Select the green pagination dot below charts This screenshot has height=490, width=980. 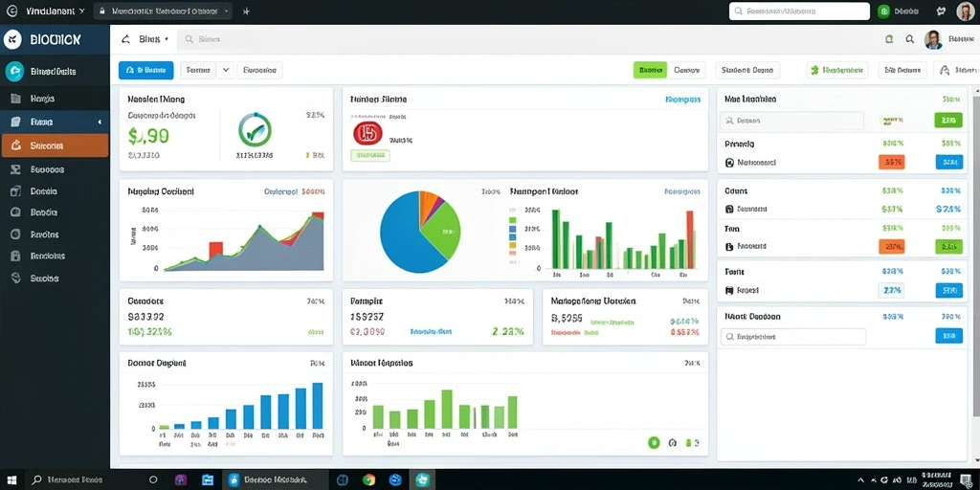coord(654,442)
